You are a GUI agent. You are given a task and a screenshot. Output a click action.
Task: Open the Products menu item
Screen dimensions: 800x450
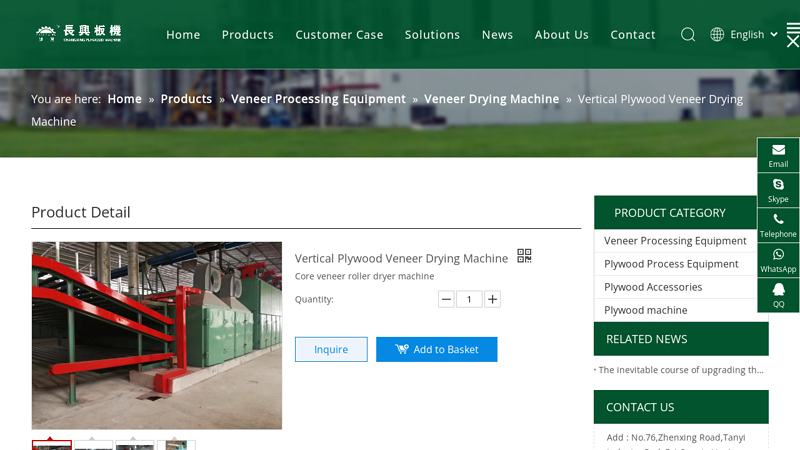(x=247, y=35)
